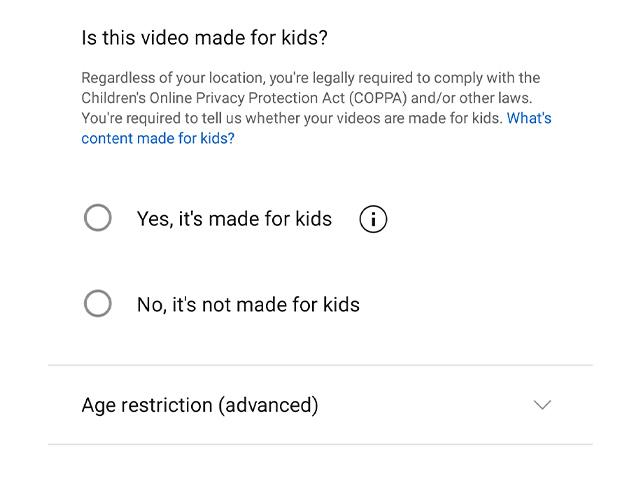The height and width of the screenshot is (480, 640).
Task: Click "Children's Online Privacy Protection Act" text
Action: (213, 98)
